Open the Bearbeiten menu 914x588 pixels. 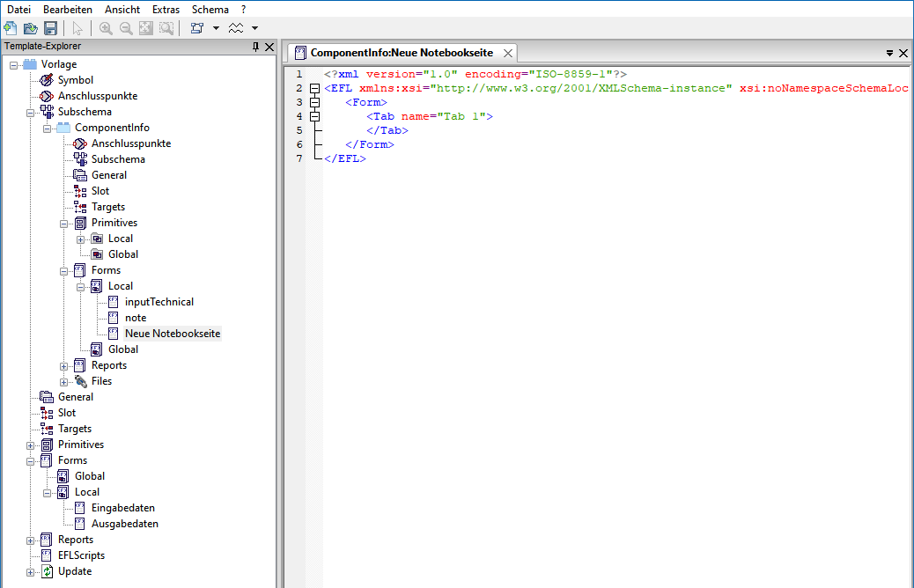click(x=68, y=10)
